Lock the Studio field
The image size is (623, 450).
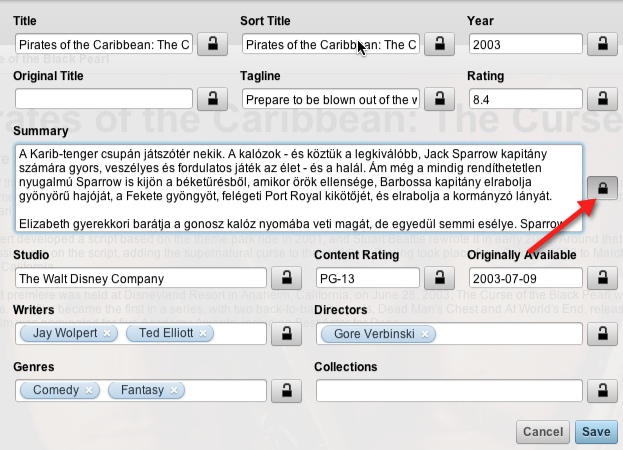coord(286,278)
